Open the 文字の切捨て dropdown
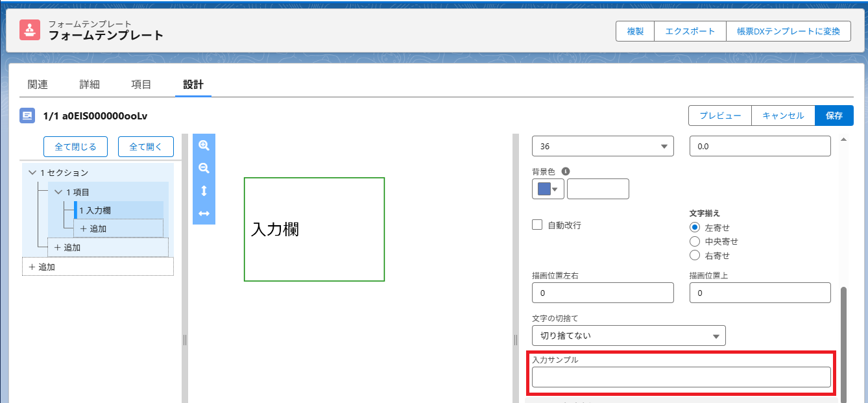868x403 pixels. coord(628,336)
